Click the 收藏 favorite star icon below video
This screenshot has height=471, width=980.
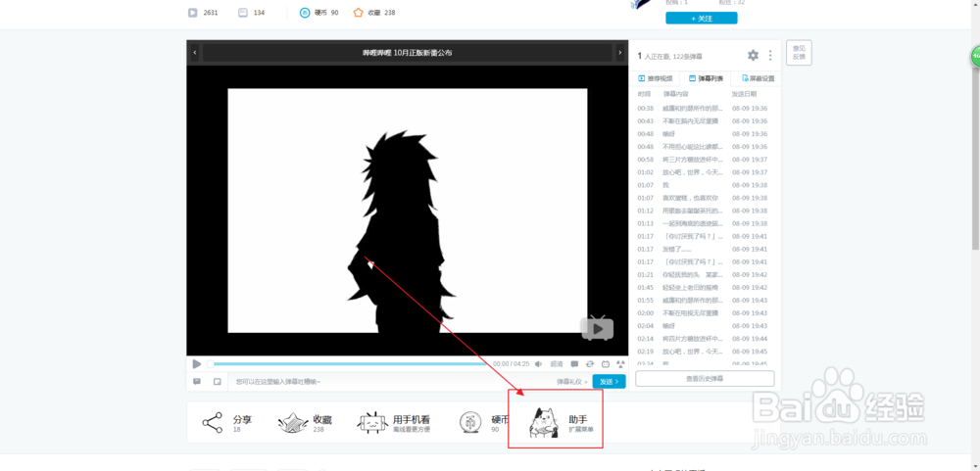pos(293,424)
